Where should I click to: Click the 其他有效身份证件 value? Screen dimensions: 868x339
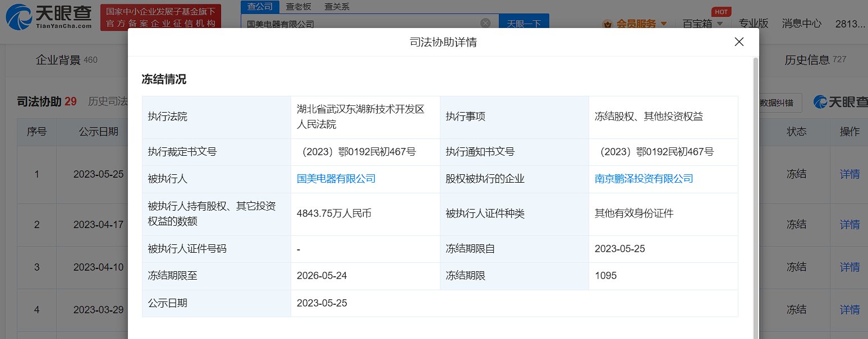coord(634,213)
